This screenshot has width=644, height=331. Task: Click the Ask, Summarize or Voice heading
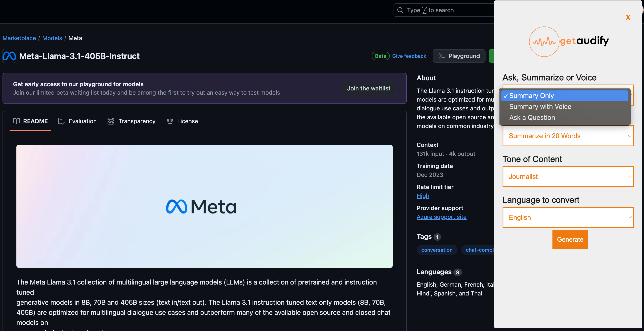pyautogui.click(x=549, y=78)
